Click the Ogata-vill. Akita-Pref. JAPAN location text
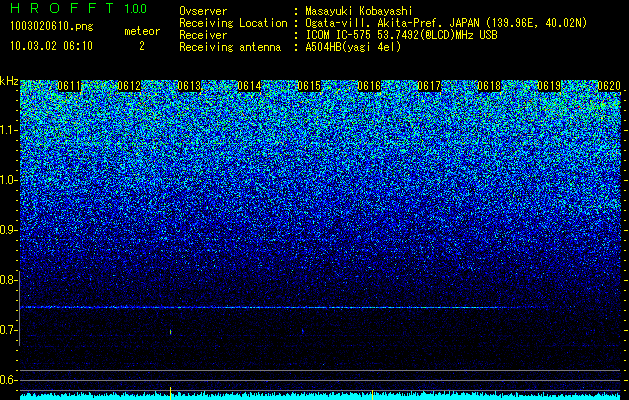The width and height of the screenshot is (629, 400). tap(446, 23)
